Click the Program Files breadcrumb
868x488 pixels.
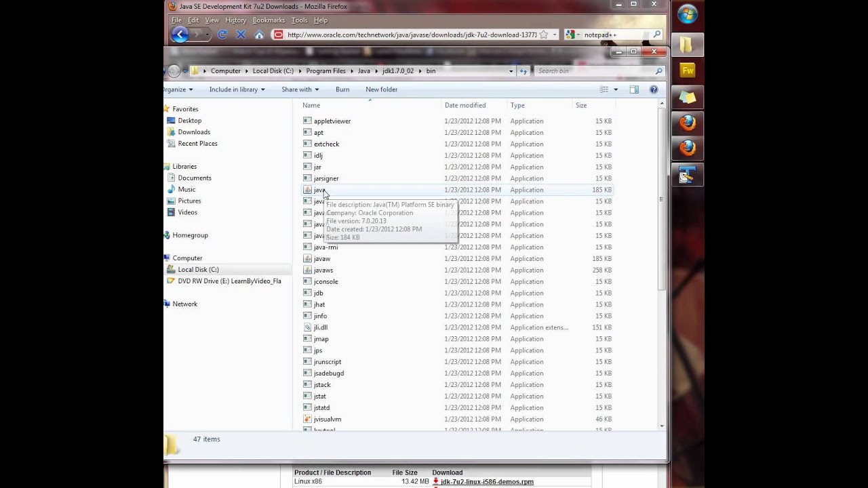(x=325, y=70)
